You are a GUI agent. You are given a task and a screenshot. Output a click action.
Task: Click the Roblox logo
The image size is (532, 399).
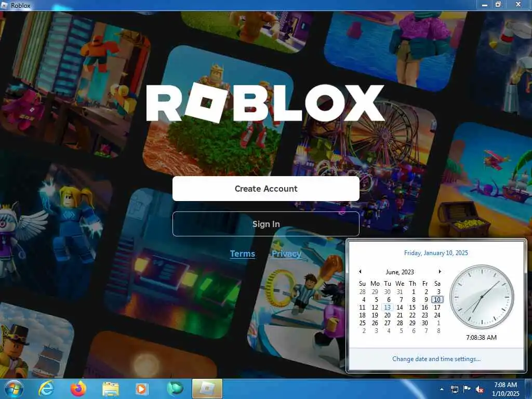point(265,103)
